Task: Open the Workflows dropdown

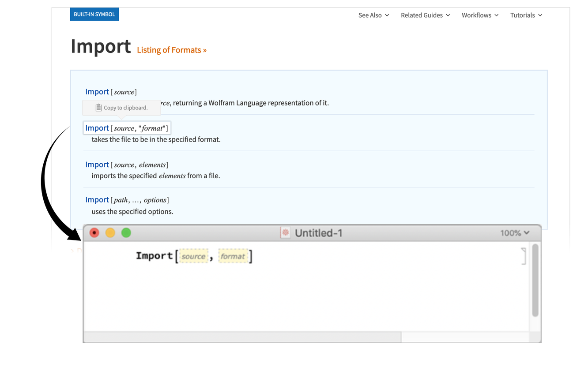Action: tap(480, 15)
